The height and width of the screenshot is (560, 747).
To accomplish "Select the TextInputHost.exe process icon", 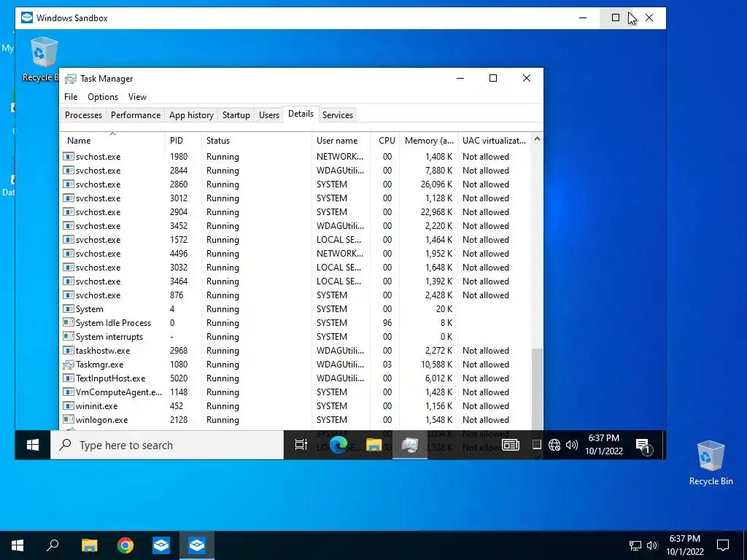I will click(x=69, y=378).
